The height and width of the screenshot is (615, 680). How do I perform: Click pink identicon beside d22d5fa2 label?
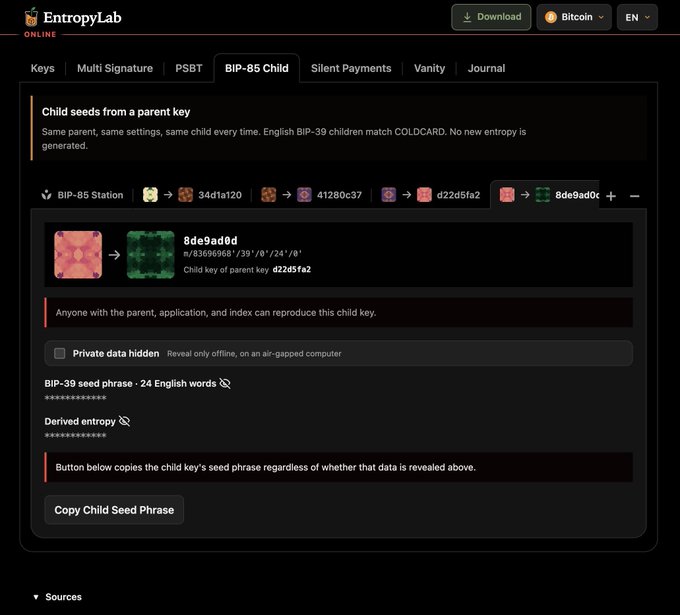pos(424,195)
